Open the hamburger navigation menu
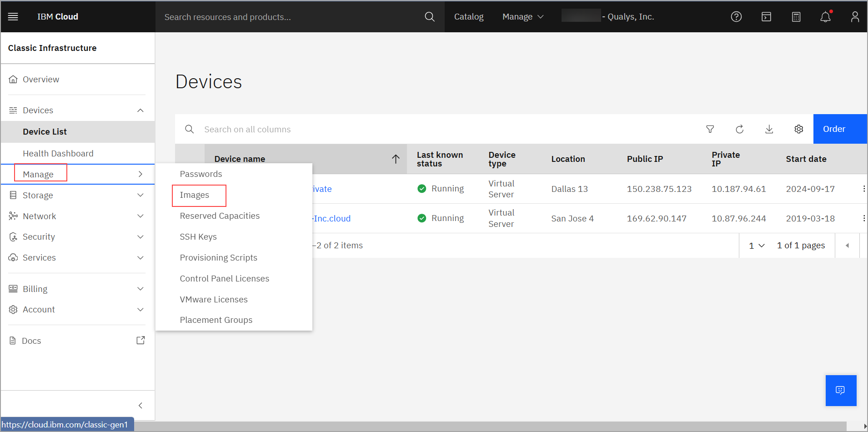This screenshot has width=868, height=432. tap(13, 17)
